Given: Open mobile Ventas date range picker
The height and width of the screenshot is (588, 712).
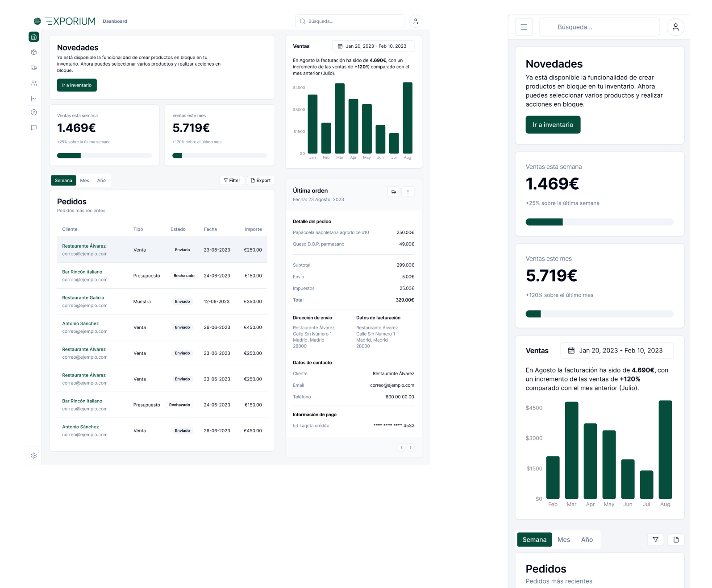Looking at the screenshot, I should 617,351.
